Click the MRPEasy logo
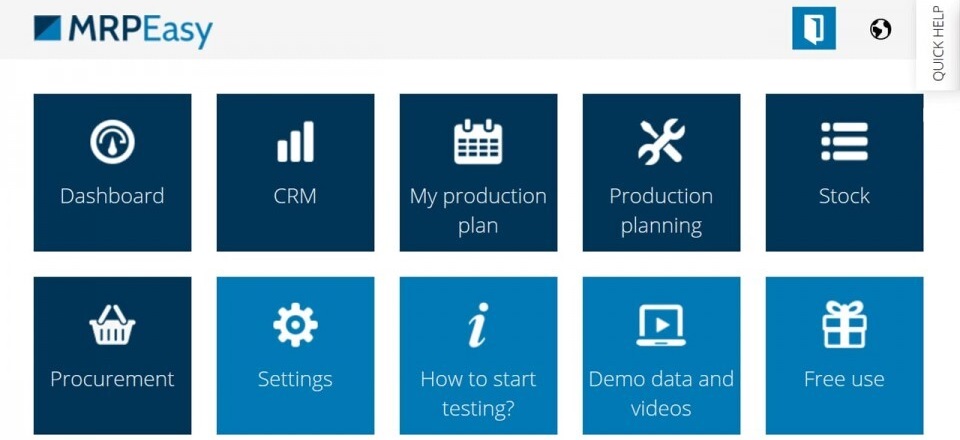Viewport: 960px width, 440px height. 123,30
